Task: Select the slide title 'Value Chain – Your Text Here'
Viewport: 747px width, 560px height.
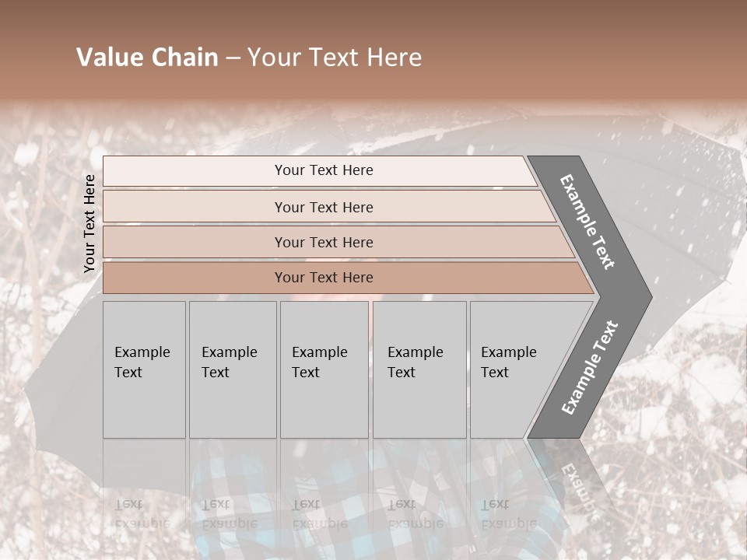Action: click(249, 58)
